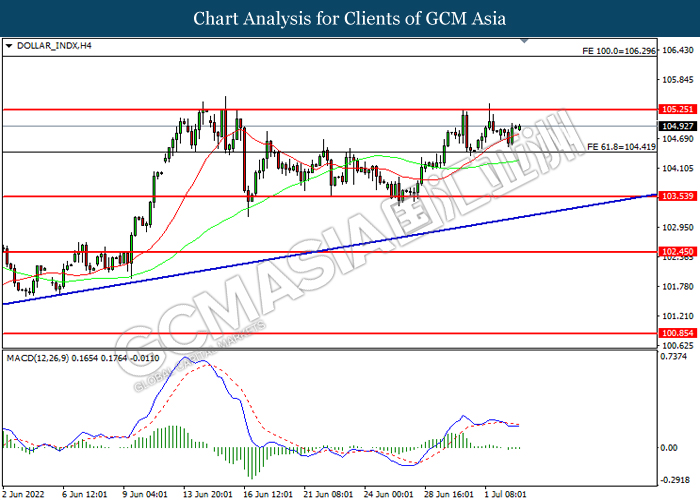Click the 1 Jul 08:01 time label
The image size is (700, 500).
point(505,494)
